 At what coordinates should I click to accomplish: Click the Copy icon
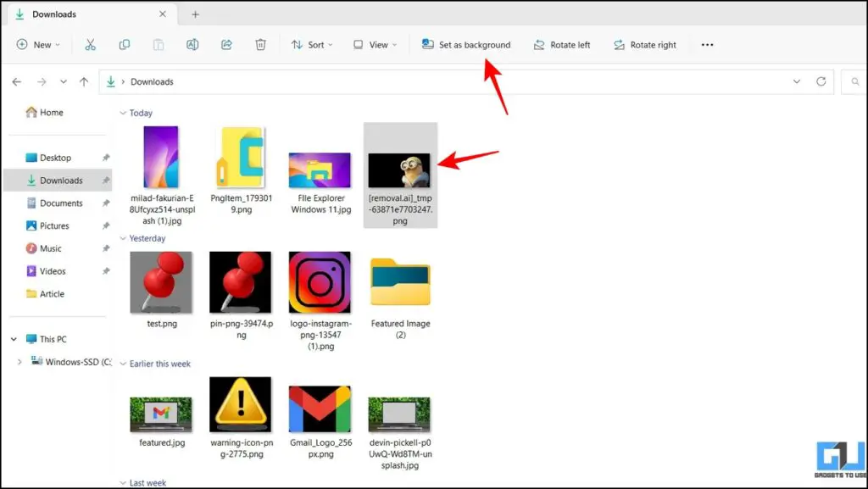click(x=125, y=44)
